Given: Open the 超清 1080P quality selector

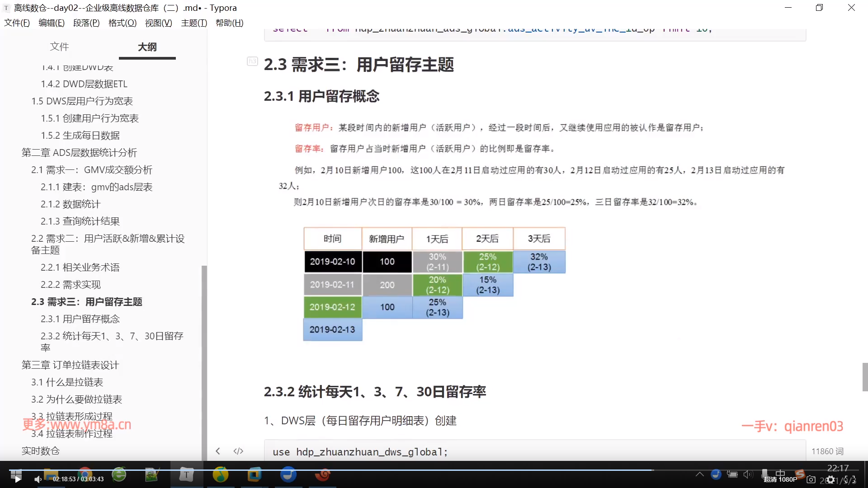Looking at the screenshot, I should (x=780, y=480).
